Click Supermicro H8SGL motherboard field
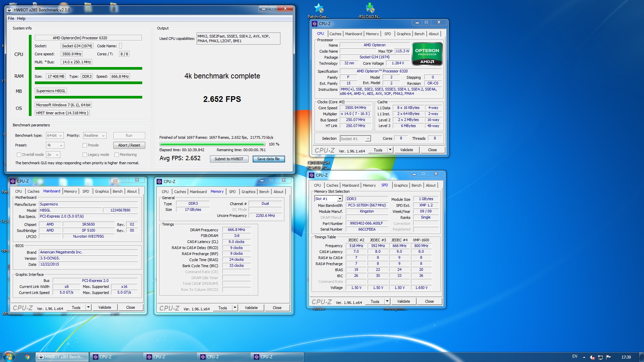The image size is (644, 362). (x=51, y=91)
